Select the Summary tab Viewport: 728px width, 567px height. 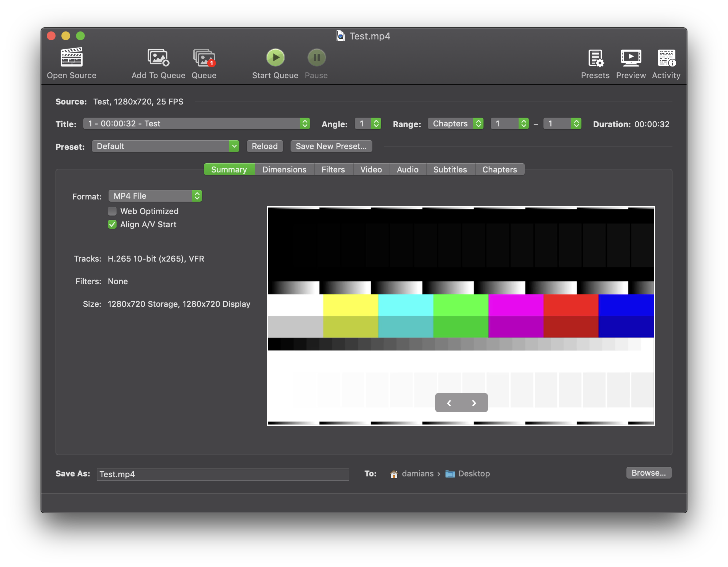[x=229, y=170]
